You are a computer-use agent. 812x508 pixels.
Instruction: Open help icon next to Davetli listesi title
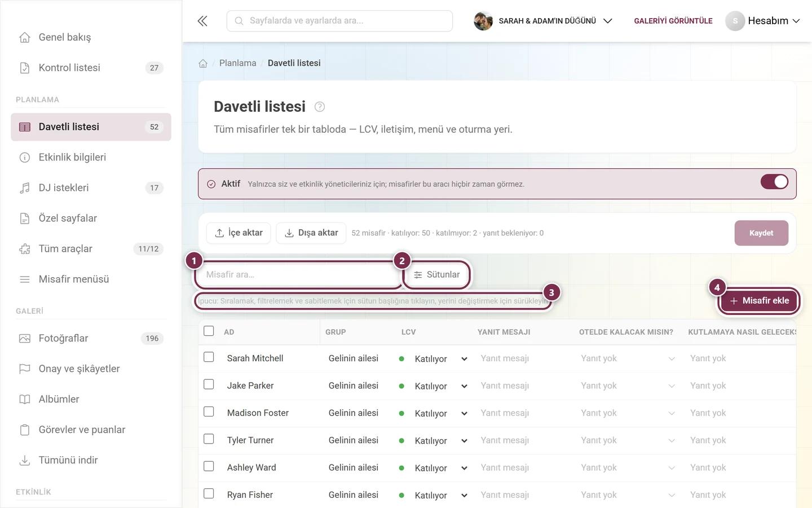click(x=320, y=107)
